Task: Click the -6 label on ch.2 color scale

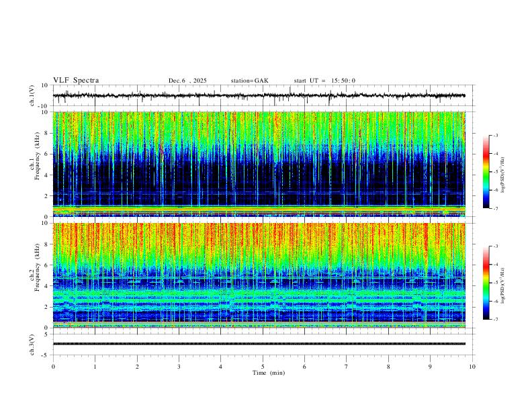Action: [495, 301]
